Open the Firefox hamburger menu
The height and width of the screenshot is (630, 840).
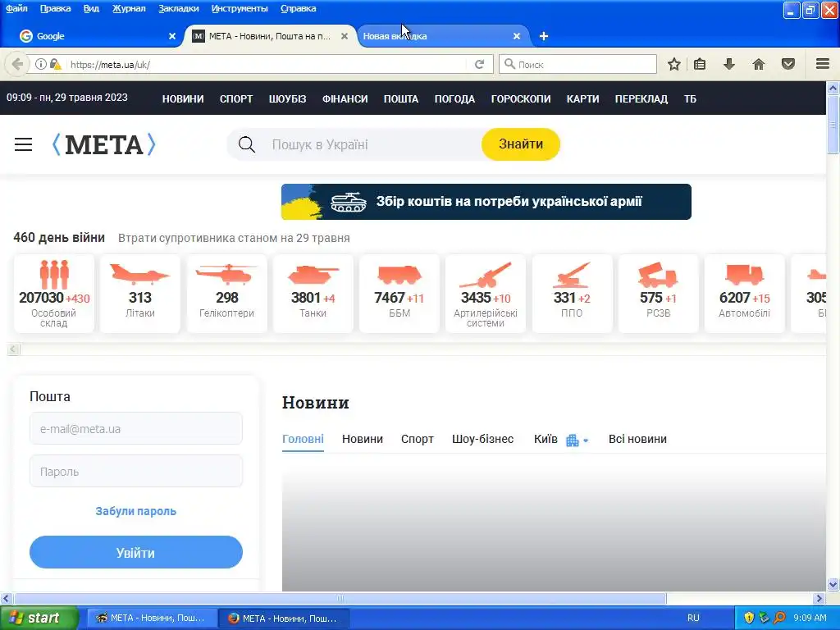pos(823,64)
